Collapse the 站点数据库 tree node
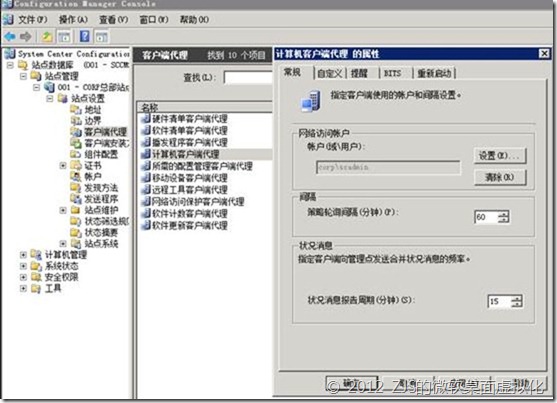Viewport: 557px width, 403px height. click(10, 65)
